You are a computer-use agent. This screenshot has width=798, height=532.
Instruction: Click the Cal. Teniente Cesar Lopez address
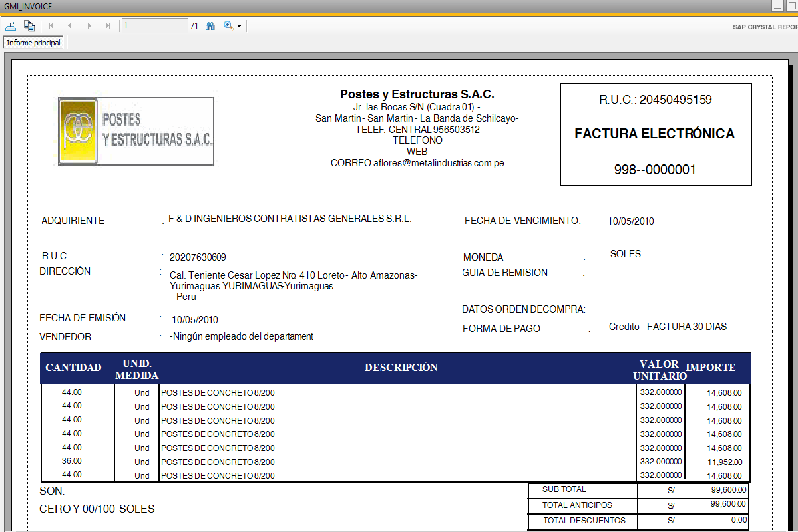294,286
